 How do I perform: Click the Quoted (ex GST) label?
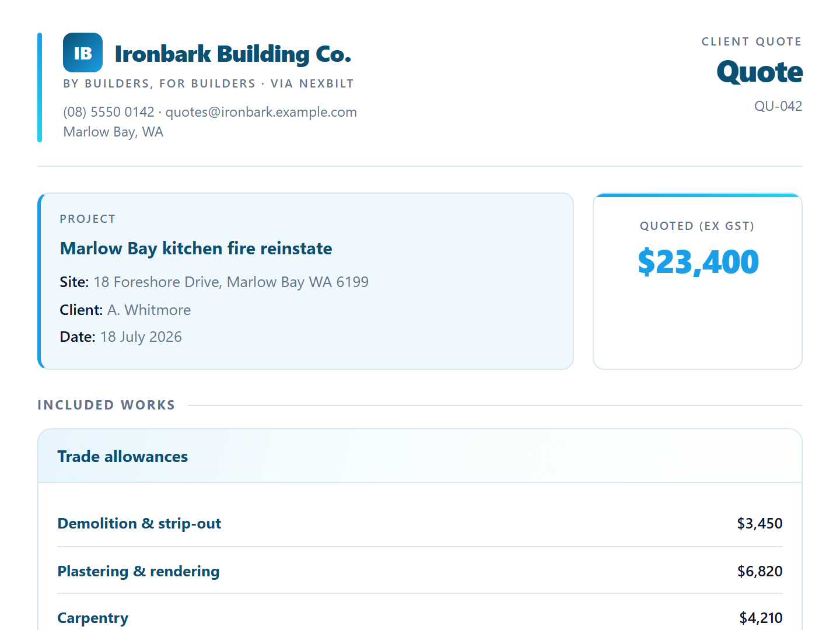pyautogui.click(x=697, y=226)
